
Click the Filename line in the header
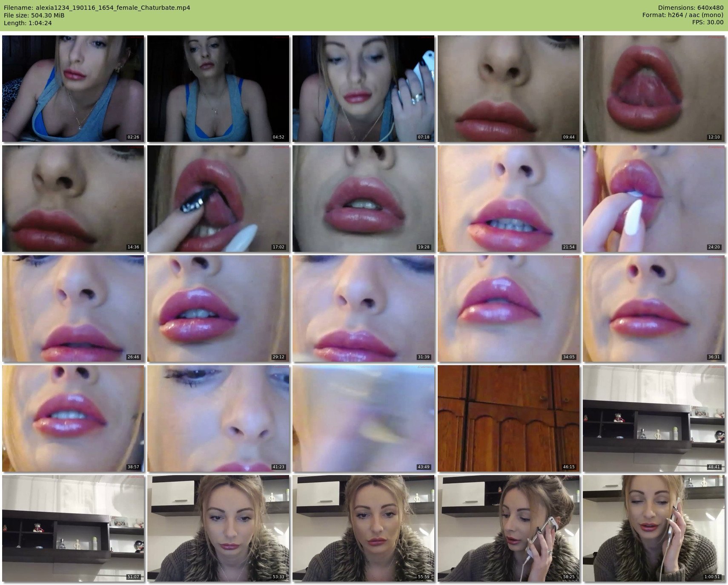(x=97, y=8)
